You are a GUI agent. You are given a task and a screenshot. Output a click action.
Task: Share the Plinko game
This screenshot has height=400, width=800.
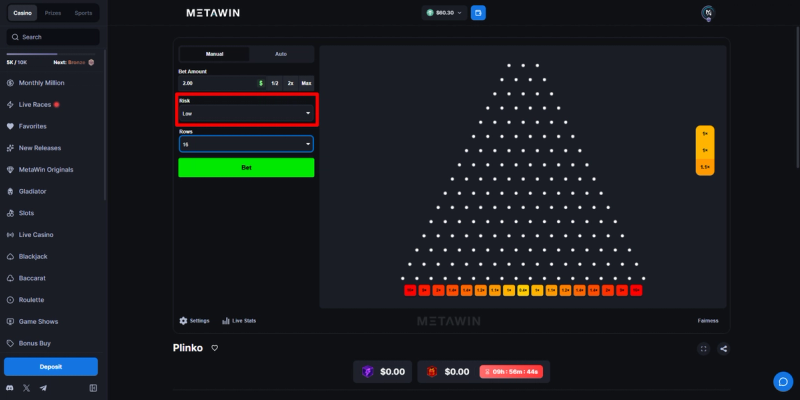click(723, 349)
